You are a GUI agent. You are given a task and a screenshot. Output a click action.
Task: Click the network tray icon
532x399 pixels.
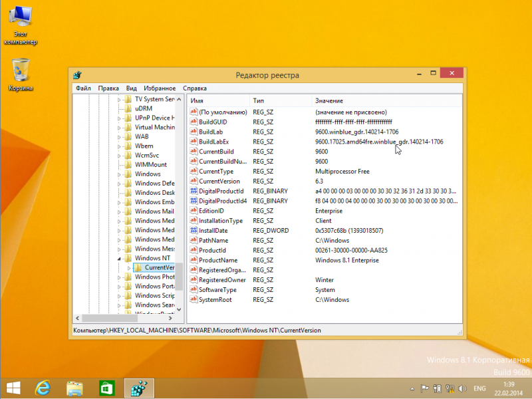450,388
